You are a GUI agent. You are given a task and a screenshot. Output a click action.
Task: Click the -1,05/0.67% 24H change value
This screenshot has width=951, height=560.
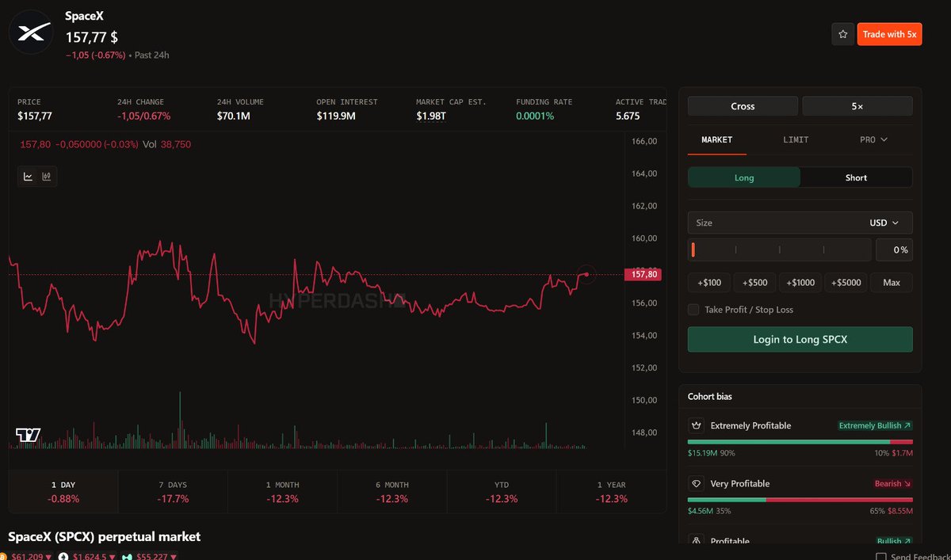pos(143,116)
